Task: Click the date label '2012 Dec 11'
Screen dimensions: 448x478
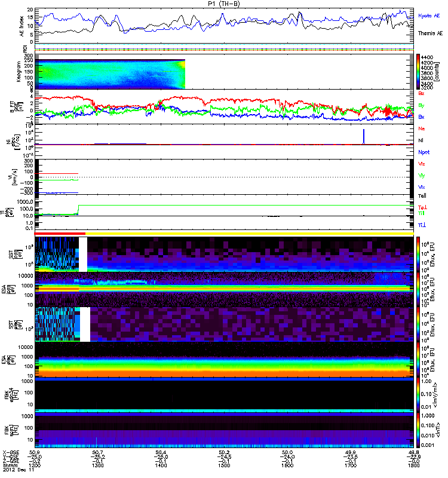Action: click(x=19, y=470)
